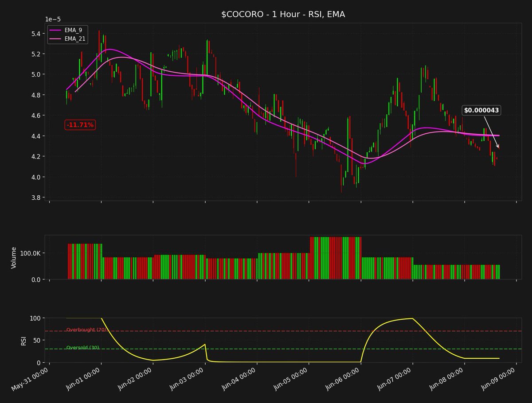Select the EMA_9 legend entry

click(x=68, y=30)
